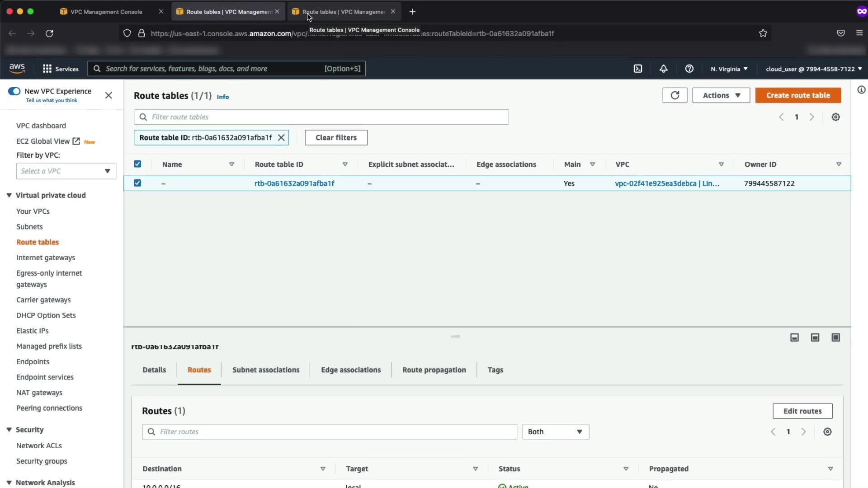Open the Actions dropdown
Image resolution: width=868 pixels, height=488 pixels.
pos(721,95)
